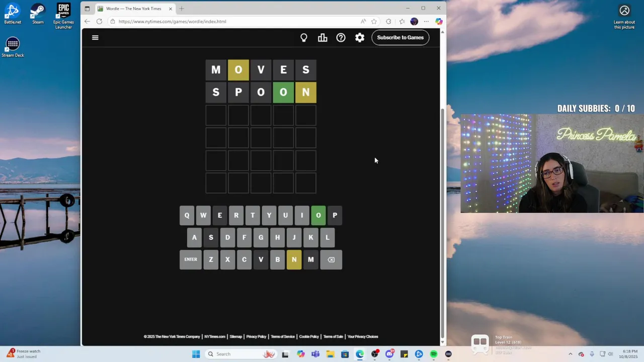
Task: Add this page to favorites star
Action: coord(374,22)
